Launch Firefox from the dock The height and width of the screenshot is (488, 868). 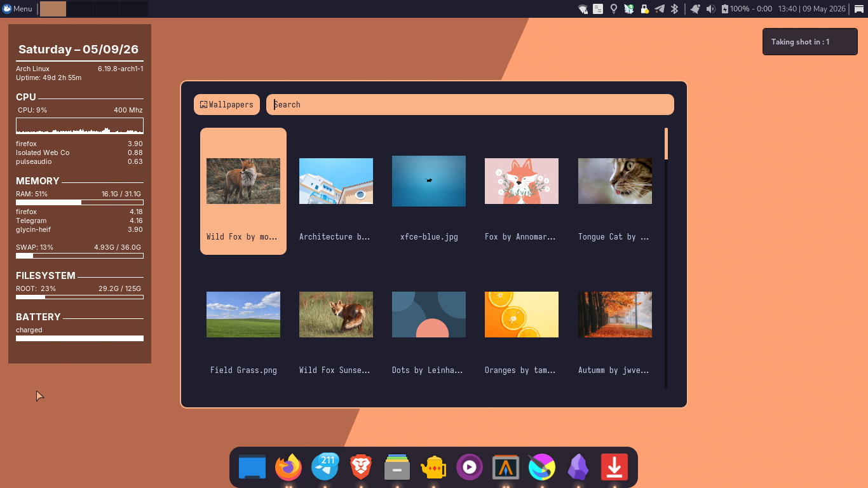[x=288, y=468]
